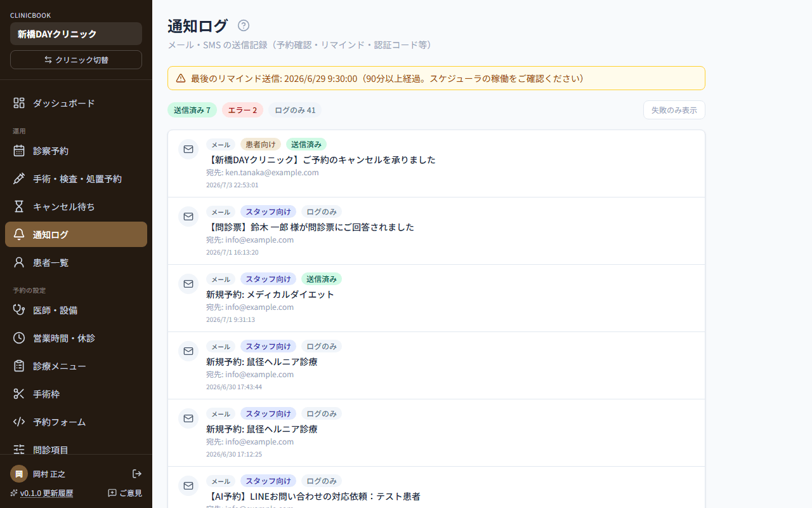Click the timestamp 2026/7/1 16:13:20
Viewport: 812px width, 508px height.
click(232, 252)
